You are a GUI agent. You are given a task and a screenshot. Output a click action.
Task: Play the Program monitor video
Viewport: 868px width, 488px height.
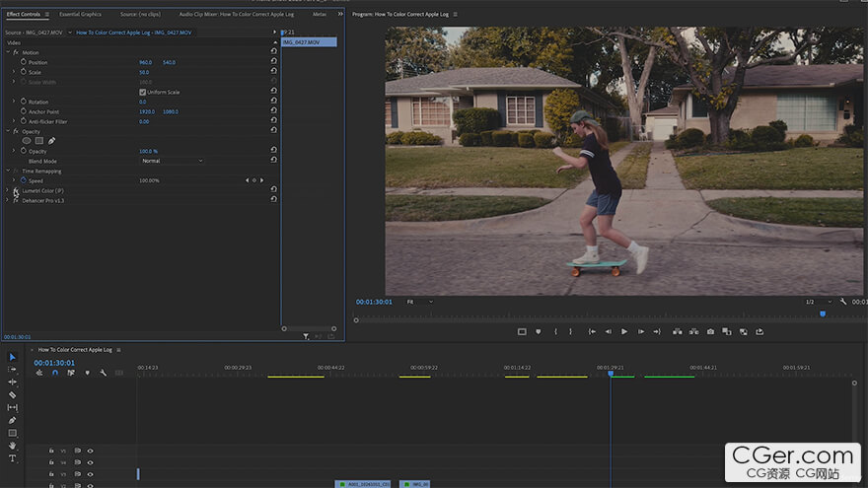623,332
